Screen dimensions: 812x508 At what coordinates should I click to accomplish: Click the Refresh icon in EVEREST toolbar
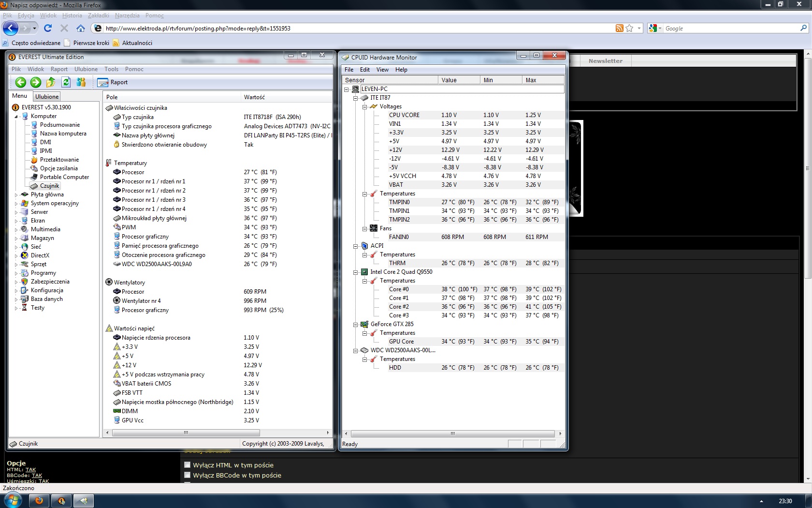[x=66, y=82]
